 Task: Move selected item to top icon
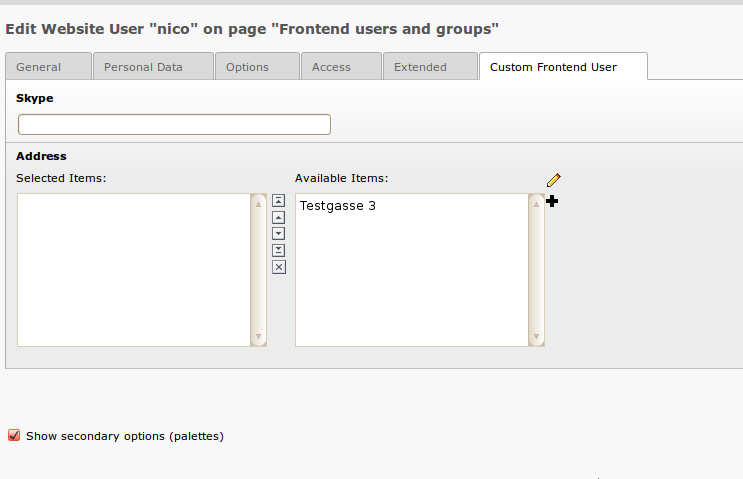pos(279,200)
